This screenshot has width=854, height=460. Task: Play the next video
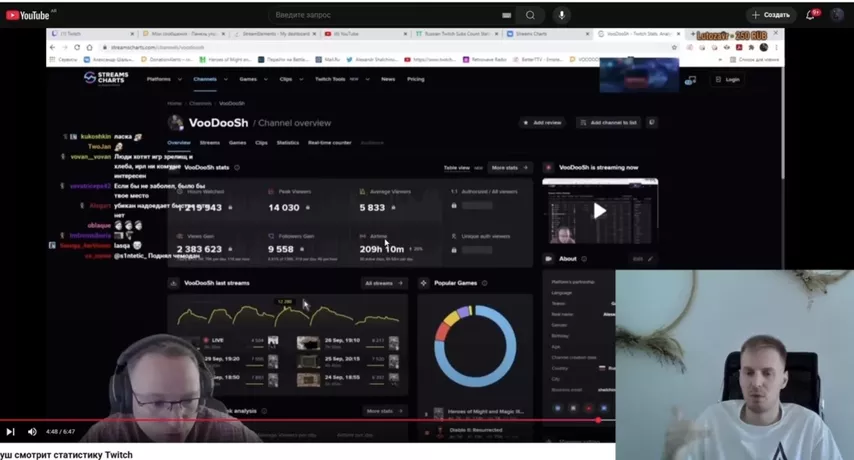pyautogui.click(x=10, y=432)
